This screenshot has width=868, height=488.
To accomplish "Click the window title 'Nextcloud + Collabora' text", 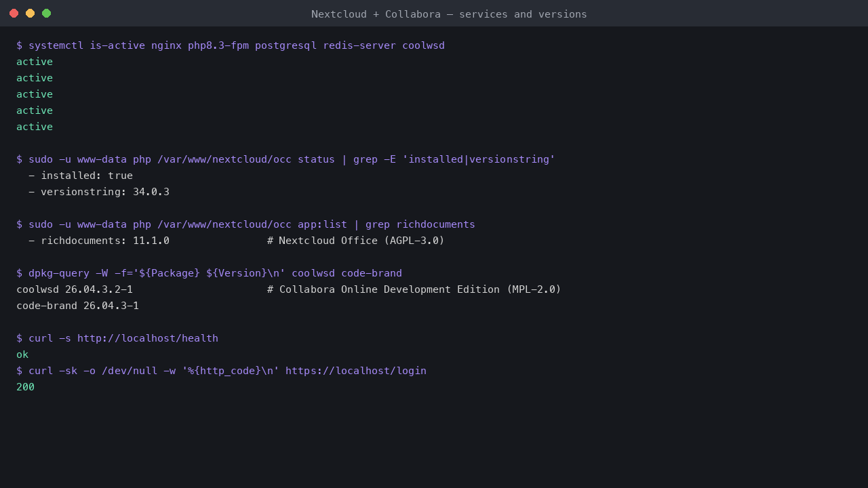I will click(x=376, y=14).
